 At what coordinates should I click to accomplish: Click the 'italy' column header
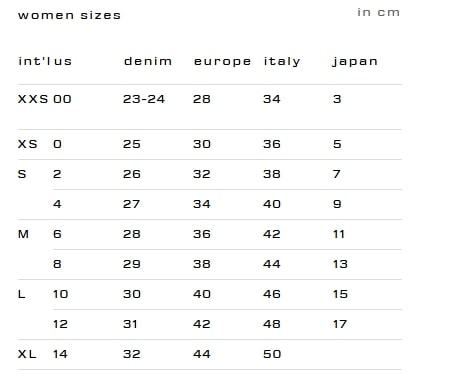[282, 62]
